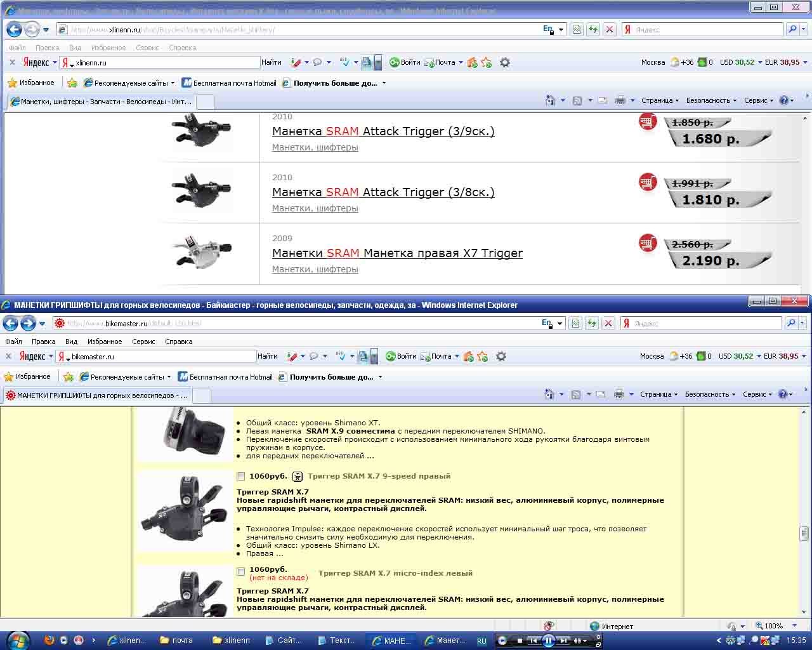Open Правка menu in bikemaster window
The width and height of the screenshot is (812, 650).
click(x=44, y=342)
